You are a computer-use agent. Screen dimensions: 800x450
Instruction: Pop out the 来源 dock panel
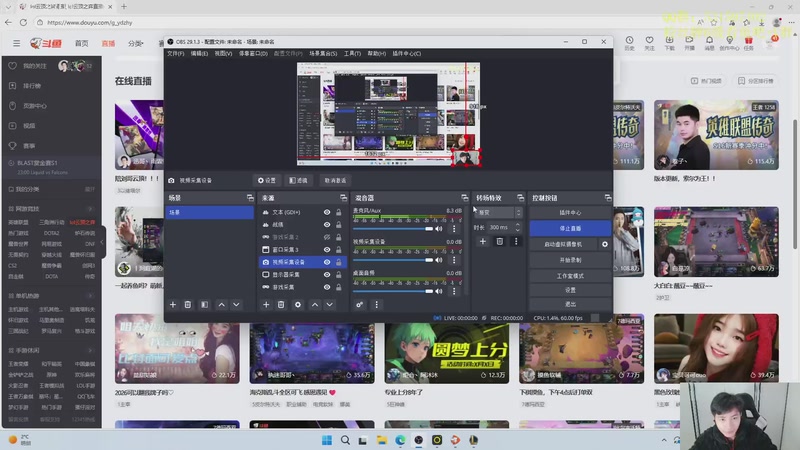tap(343, 197)
